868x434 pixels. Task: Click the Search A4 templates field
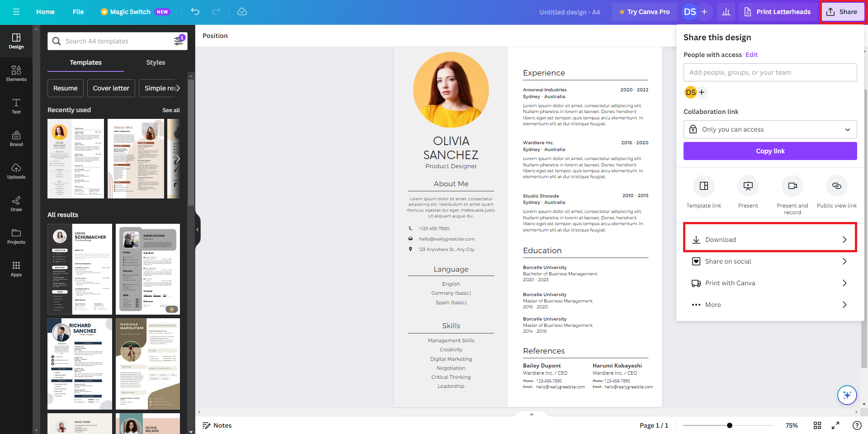[118, 41]
